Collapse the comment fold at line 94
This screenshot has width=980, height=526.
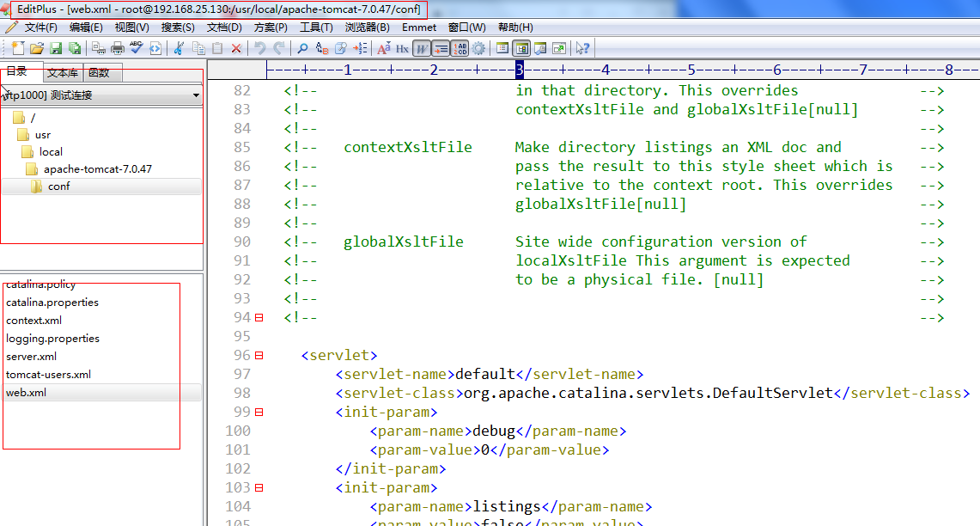tap(259, 318)
